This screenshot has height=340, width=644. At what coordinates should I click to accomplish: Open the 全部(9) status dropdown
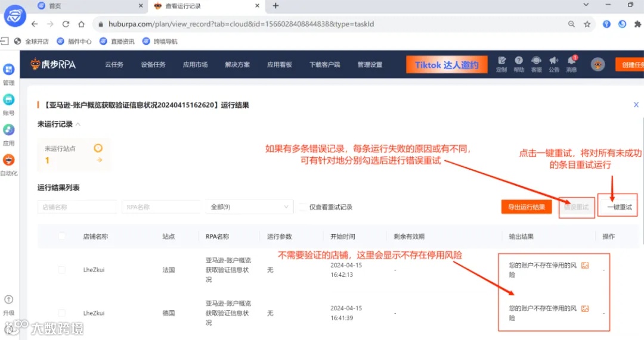point(249,207)
